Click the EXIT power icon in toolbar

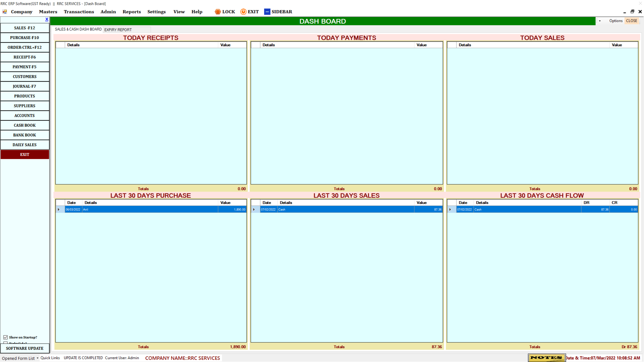243,12
